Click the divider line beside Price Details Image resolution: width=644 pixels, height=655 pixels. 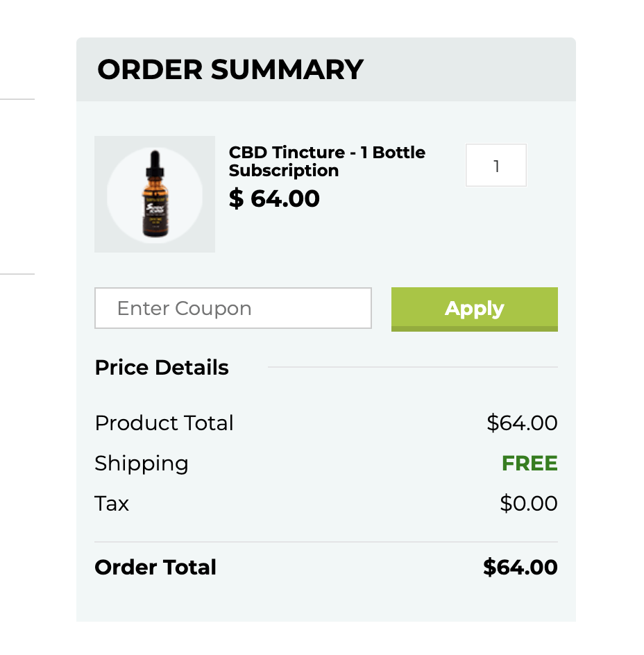pos(413,367)
